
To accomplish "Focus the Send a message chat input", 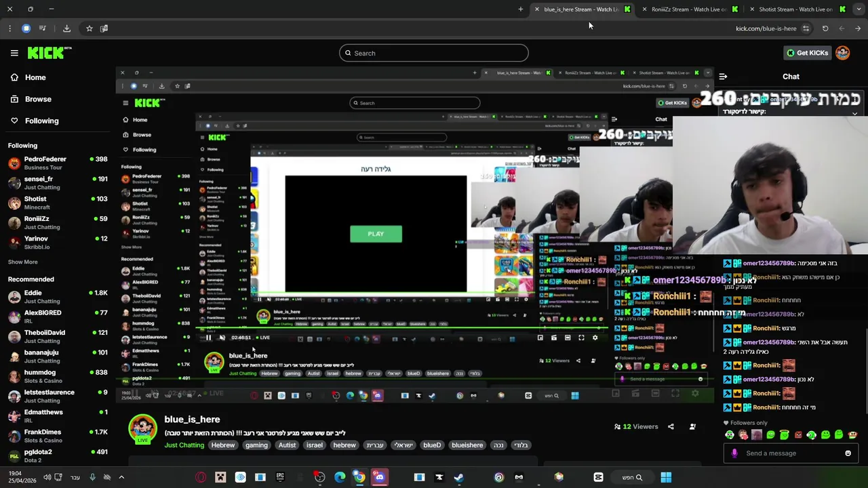I will [790, 453].
